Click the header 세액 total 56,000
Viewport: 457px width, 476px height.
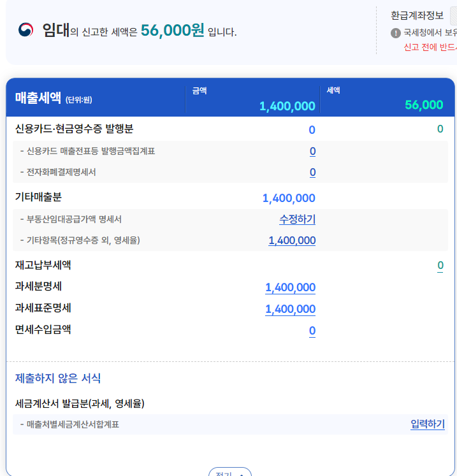[x=424, y=105]
